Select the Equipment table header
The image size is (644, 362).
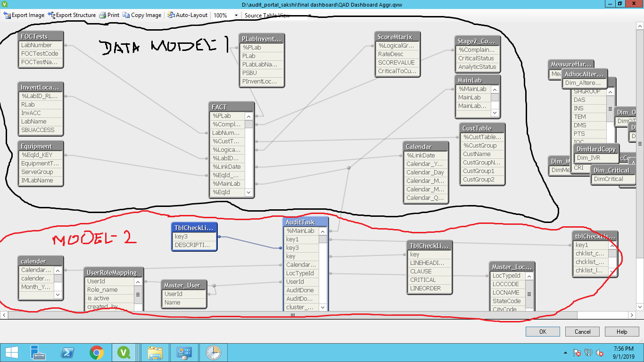[x=41, y=146]
